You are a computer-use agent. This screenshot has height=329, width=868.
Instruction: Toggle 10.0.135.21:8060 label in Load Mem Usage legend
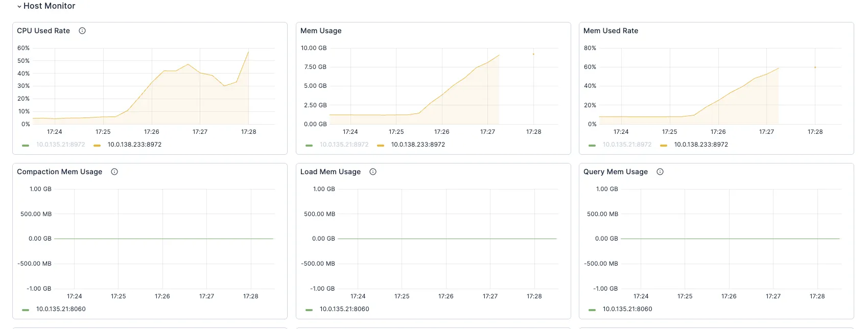tap(344, 309)
